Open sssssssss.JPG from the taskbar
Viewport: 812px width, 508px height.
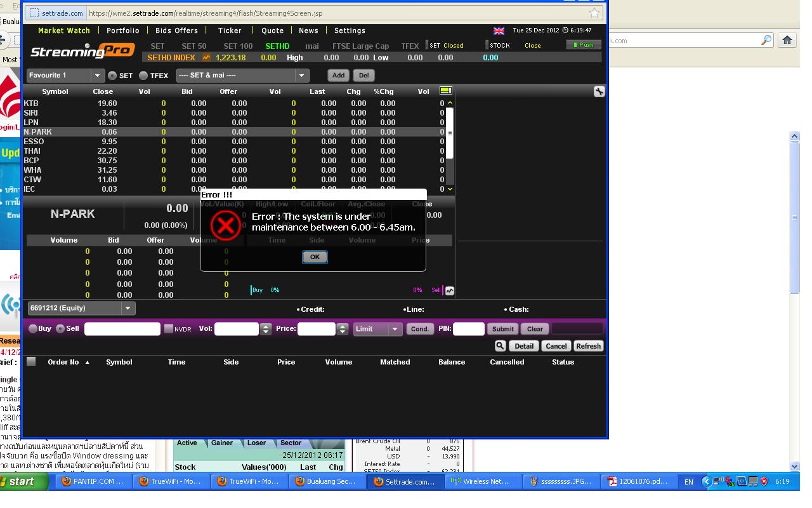pos(561,481)
